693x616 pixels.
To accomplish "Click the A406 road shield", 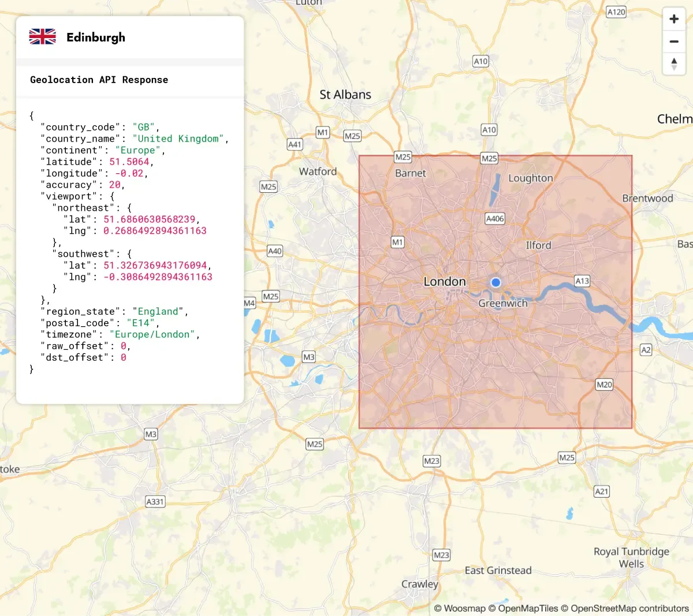I will 495,219.
